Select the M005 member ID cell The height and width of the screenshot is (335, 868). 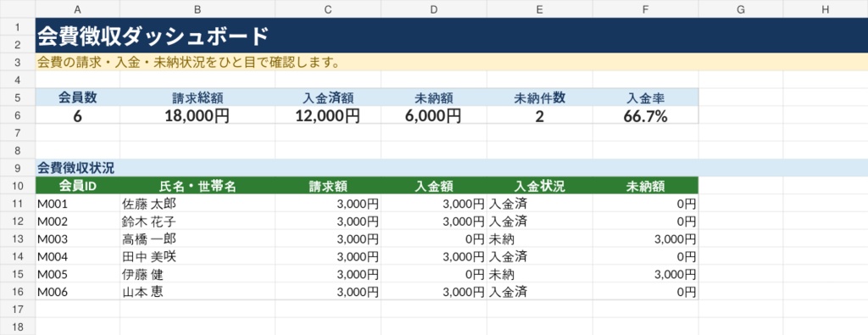[77, 274]
